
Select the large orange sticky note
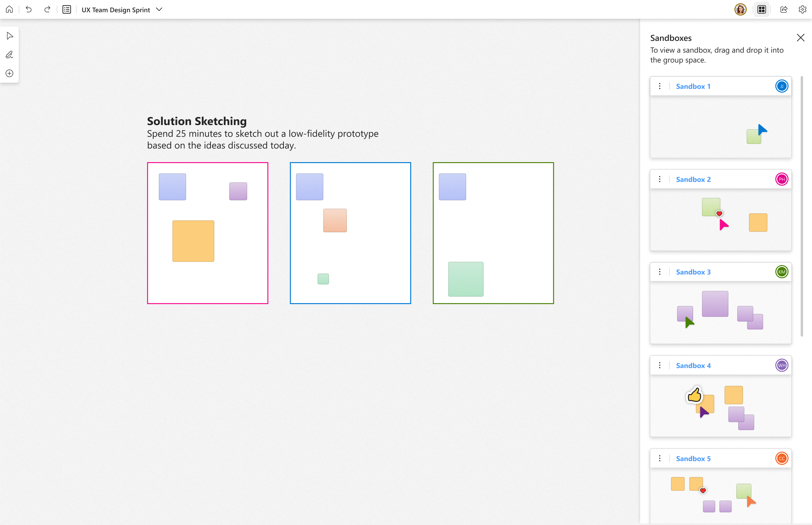pos(193,241)
